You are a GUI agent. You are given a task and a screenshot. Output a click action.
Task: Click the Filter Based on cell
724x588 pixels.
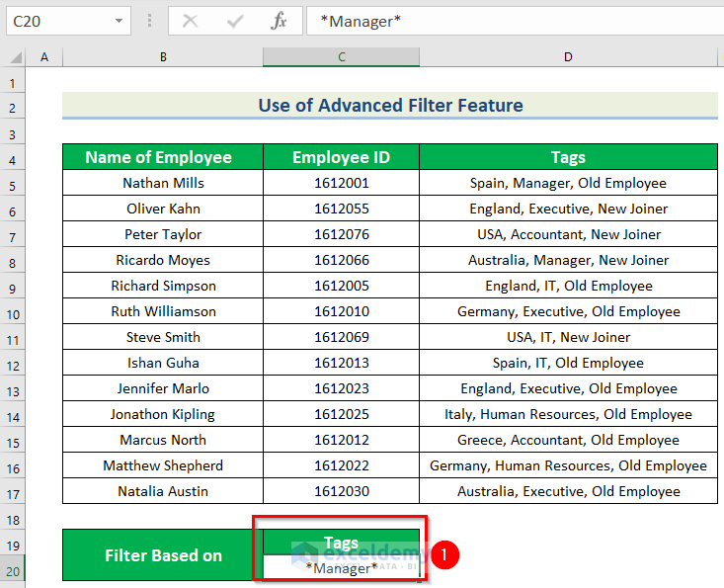tap(163, 555)
